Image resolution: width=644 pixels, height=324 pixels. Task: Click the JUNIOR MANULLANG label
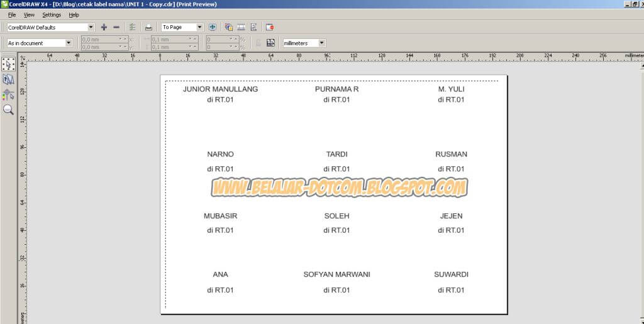pos(221,89)
